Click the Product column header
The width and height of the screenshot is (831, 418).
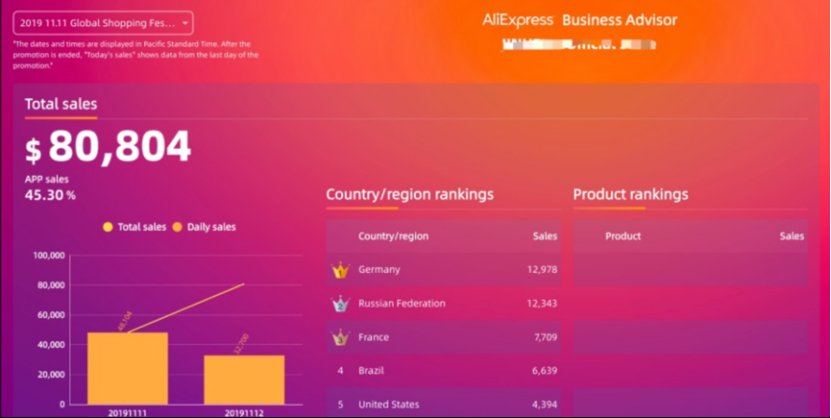(623, 237)
